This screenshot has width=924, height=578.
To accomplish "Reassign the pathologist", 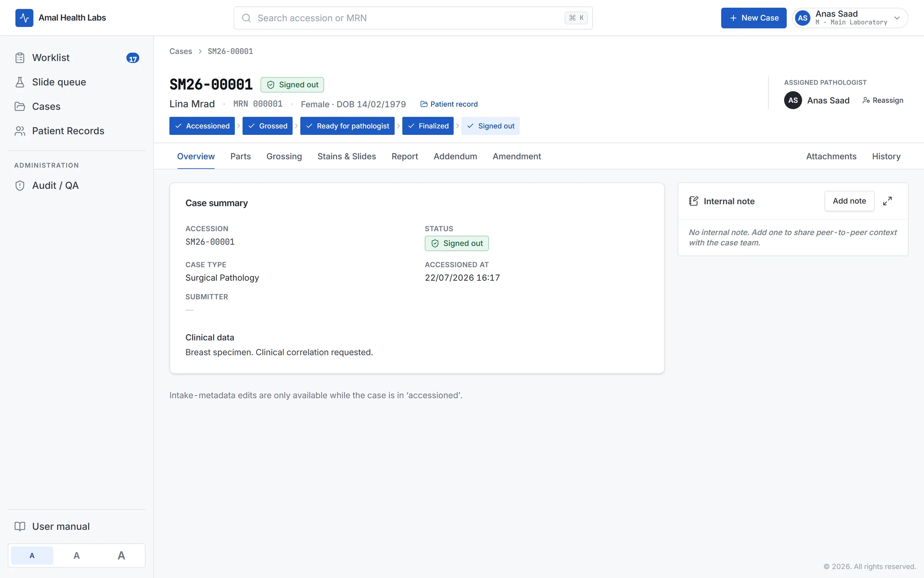I will tap(882, 100).
